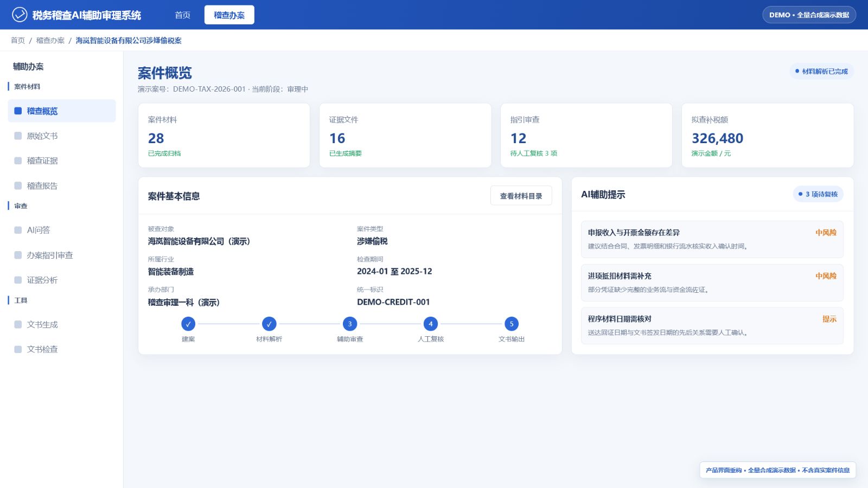The image size is (868, 488).
Task: Click the 材料解析已完成 status badge
Action: click(821, 71)
